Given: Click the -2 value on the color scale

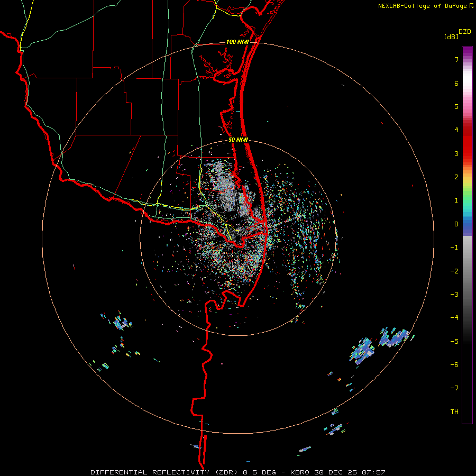Looking at the screenshot, I should pyautogui.click(x=454, y=271).
